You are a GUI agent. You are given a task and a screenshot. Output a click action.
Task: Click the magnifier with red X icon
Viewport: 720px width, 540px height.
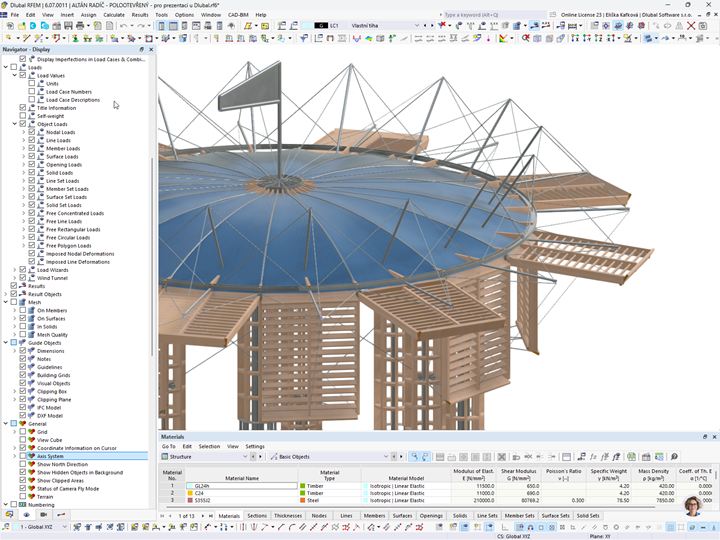click(x=525, y=38)
